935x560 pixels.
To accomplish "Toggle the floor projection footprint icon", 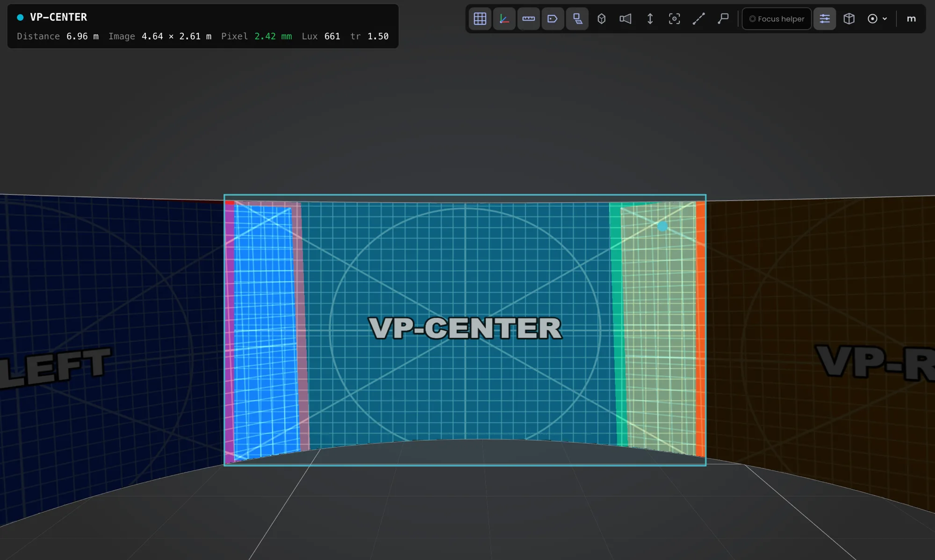I will 577,19.
